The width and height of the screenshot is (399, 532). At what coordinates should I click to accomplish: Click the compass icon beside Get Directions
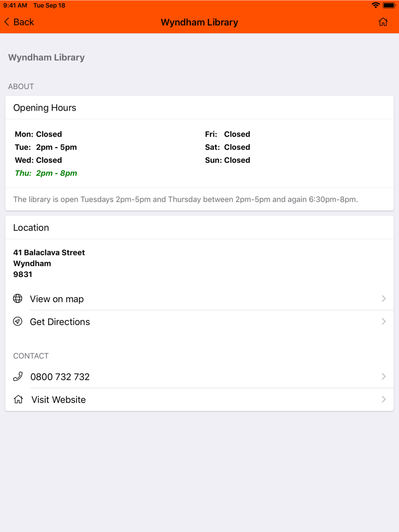(18, 321)
